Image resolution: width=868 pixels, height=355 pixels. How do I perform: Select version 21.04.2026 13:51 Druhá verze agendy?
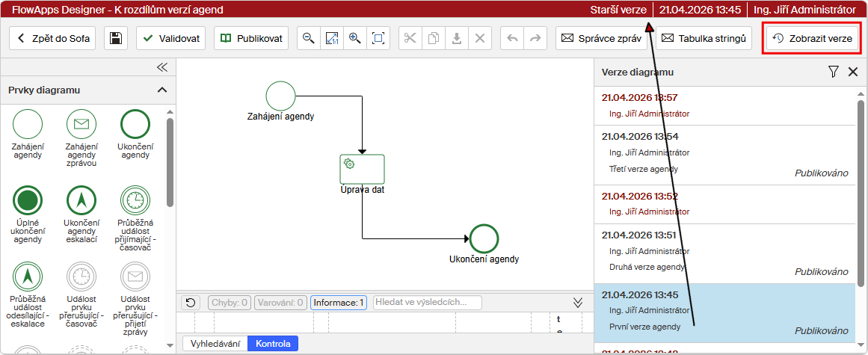pyautogui.click(x=725, y=253)
